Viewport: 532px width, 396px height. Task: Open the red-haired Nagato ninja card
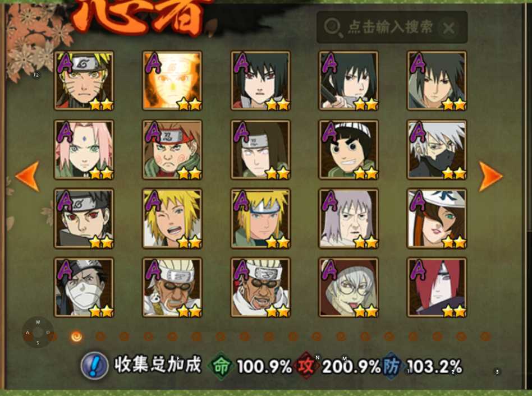pos(437,287)
